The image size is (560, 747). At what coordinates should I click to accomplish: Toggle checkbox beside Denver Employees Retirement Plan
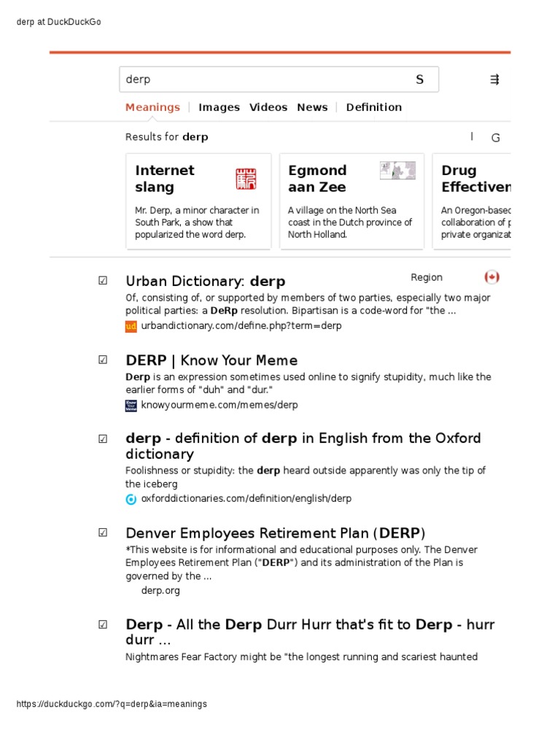tap(103, 533)
